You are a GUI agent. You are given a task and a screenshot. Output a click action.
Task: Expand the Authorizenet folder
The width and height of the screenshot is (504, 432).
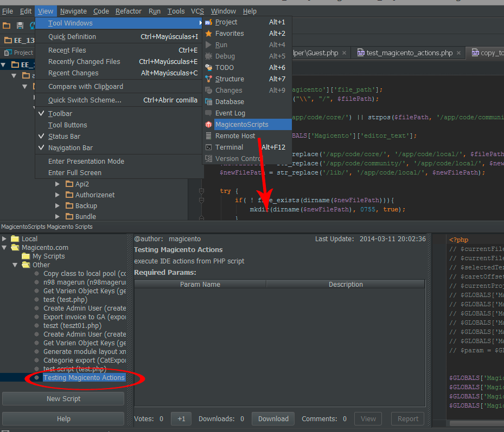coord(57,195)
